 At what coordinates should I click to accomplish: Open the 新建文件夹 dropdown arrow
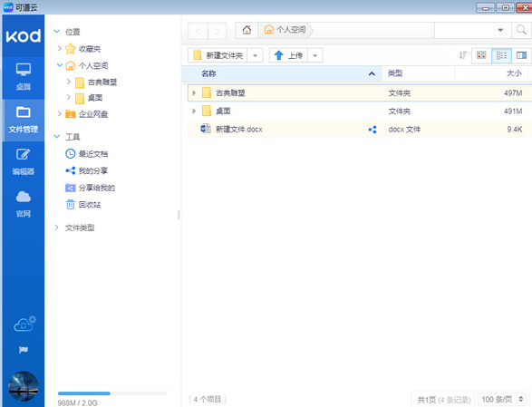coord(256,55)
